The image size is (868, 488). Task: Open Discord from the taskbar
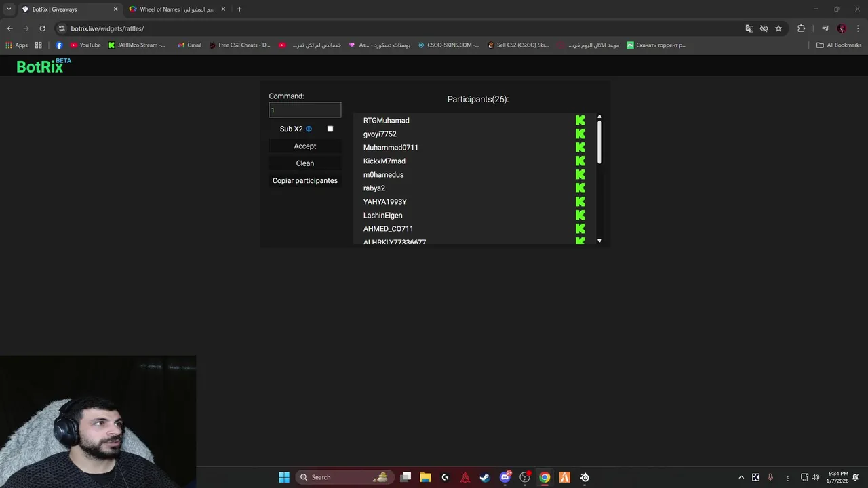pos(505,477)
